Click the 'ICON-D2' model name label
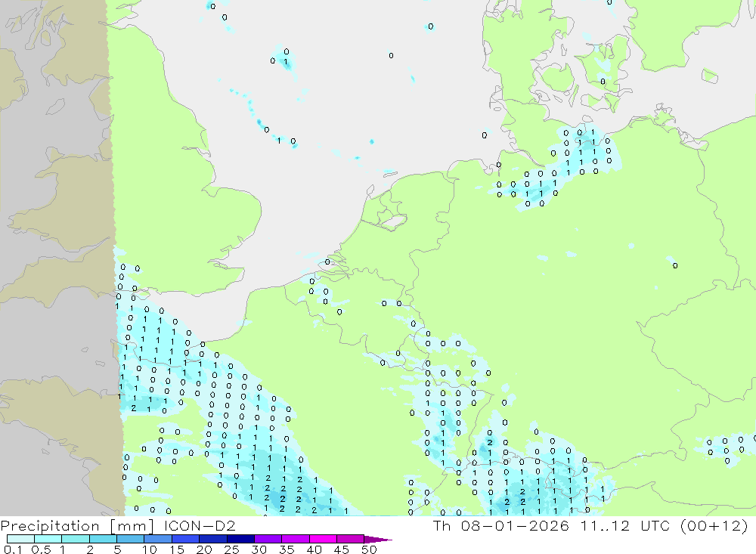The image size is (756, 554). pyautogui.click(x=200, y=525)
